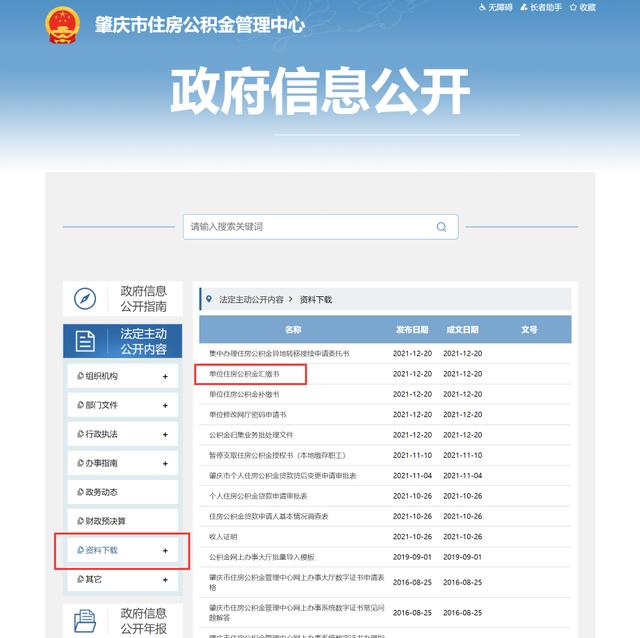This screenshot has height=638, width=640.
Task: Open the 政务动态 sidebar item
Action: (122, 492)
